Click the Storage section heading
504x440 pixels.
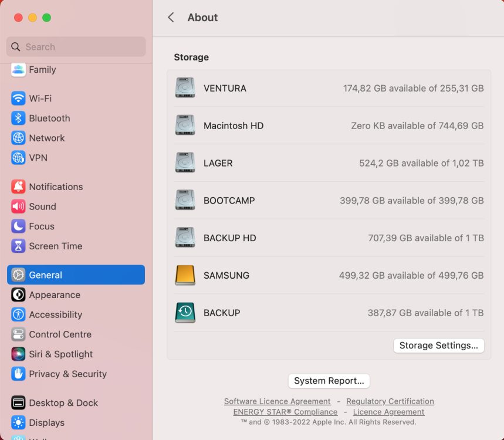click(x=191, y=57)
